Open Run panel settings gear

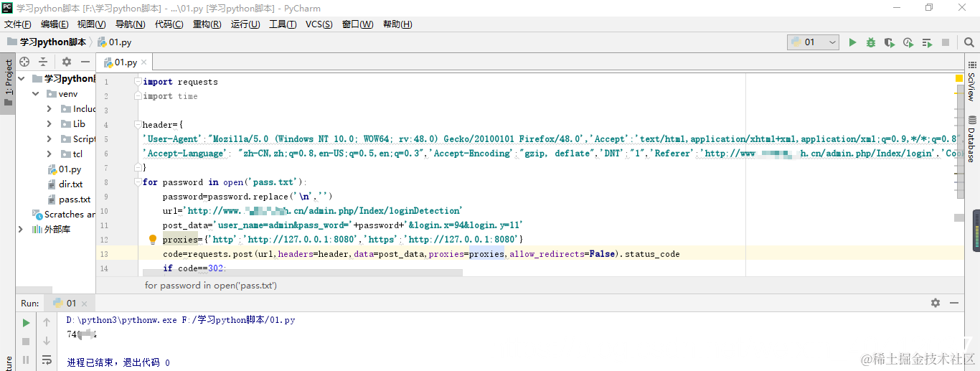click(936, 304)
